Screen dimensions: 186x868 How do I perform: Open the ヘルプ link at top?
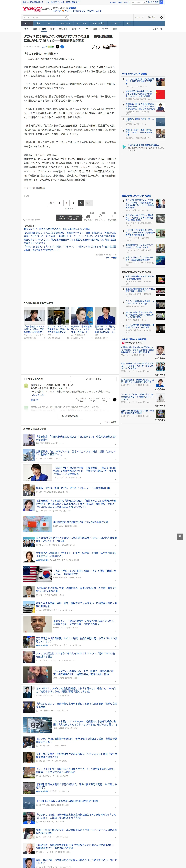tap(127, 2)
